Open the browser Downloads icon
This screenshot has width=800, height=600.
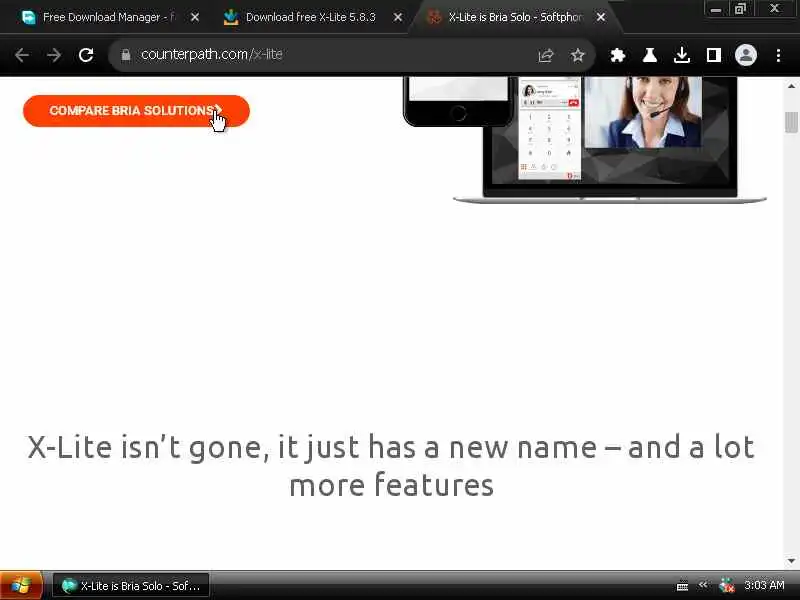[682, 55]
